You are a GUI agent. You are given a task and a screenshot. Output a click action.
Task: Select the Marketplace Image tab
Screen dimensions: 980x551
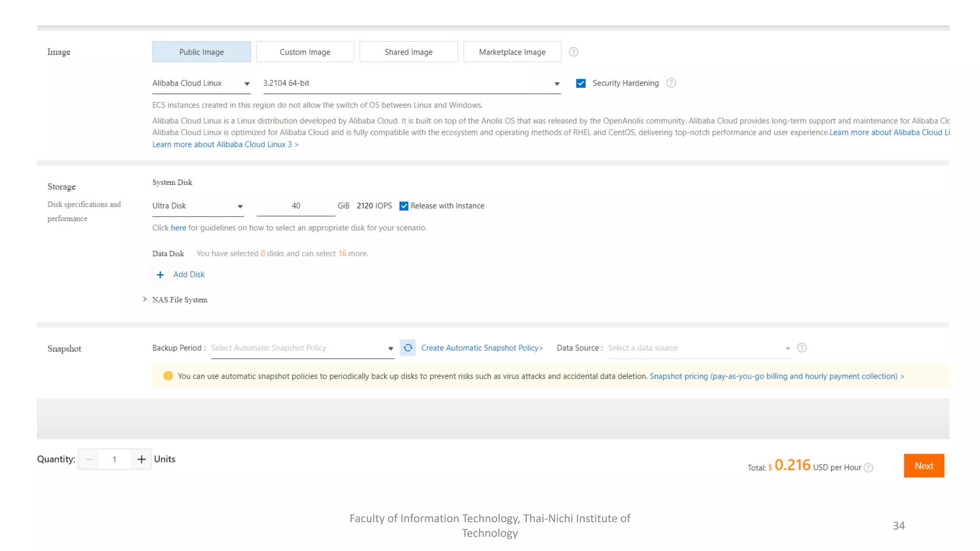(512, 52)
